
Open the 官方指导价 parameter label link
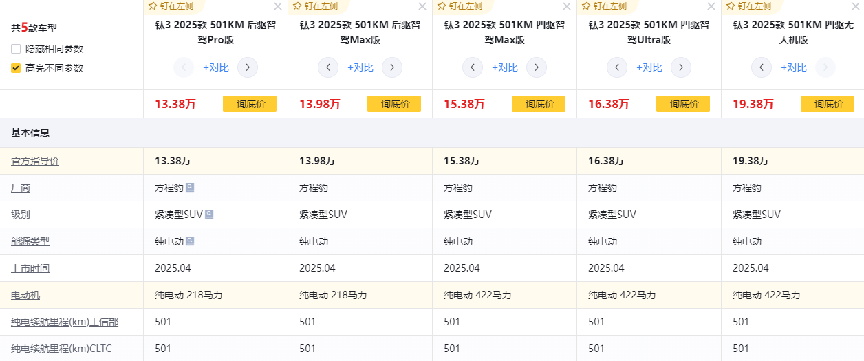tap(35, 161)
